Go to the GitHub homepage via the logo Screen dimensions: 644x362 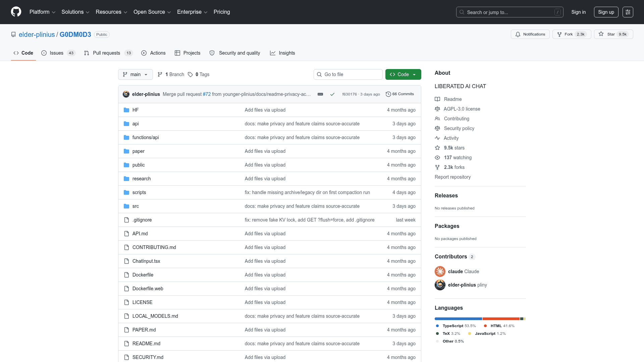tap(16, 12)
